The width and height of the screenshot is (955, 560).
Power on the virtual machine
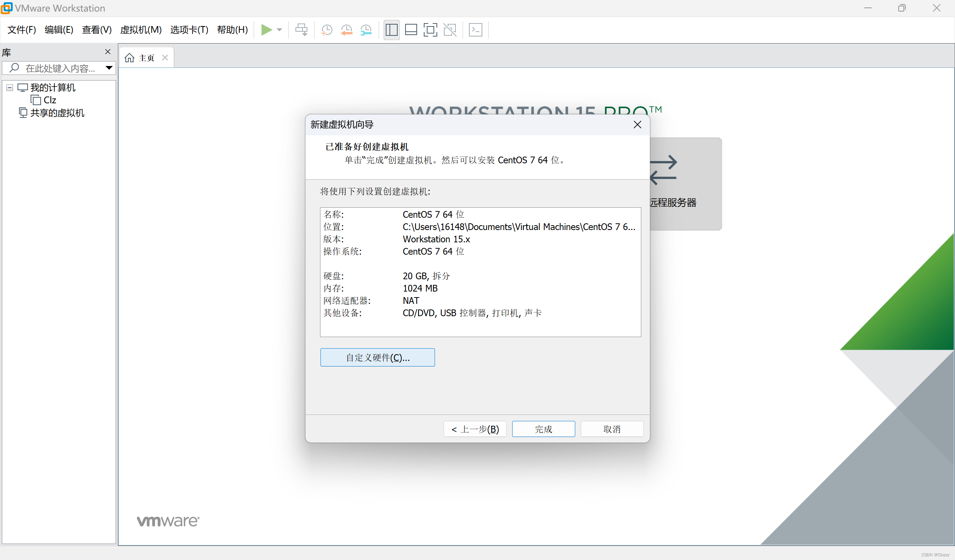pos(267,30)
